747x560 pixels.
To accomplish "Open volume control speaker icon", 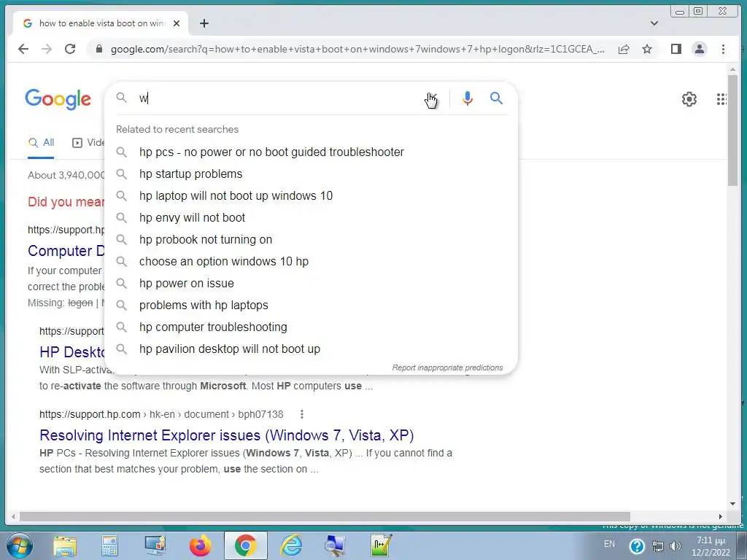I will (x=675, y=545).
